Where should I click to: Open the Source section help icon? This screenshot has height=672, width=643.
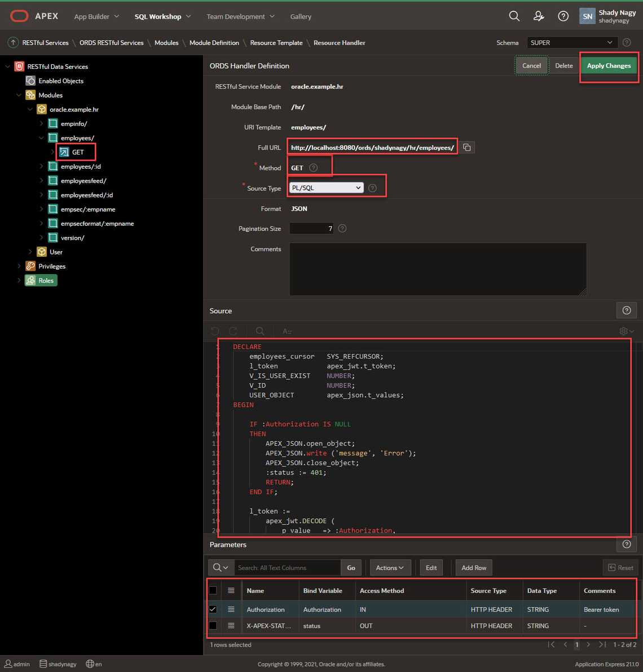[x=626, y=310]
